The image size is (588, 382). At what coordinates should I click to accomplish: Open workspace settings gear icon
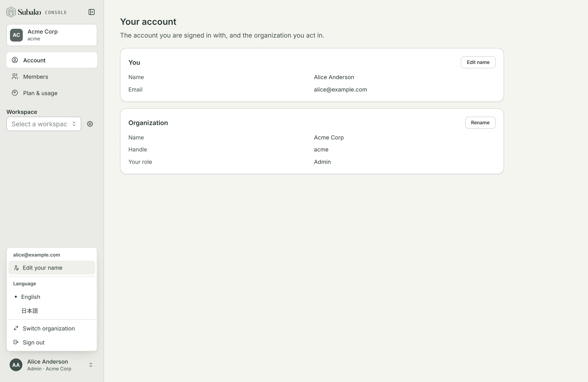click(x=90, y=124)
